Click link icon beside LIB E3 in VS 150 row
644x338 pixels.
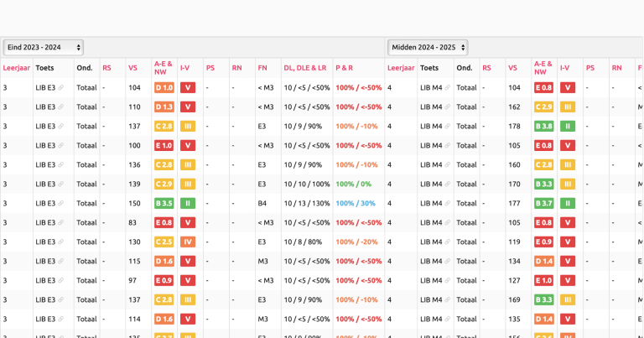coord(61,204)
